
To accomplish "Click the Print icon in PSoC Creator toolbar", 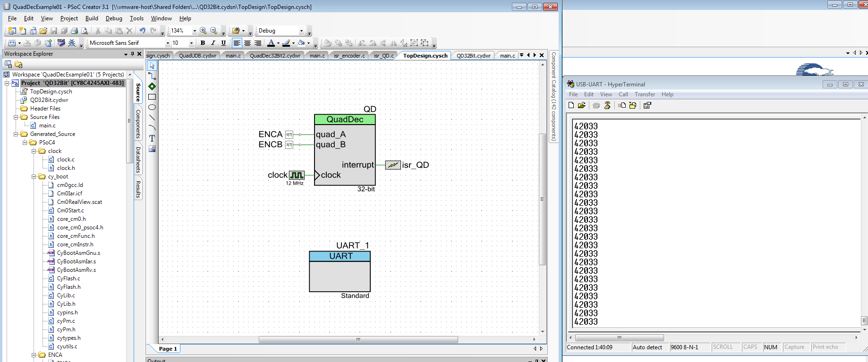I will tap(74, 31).
